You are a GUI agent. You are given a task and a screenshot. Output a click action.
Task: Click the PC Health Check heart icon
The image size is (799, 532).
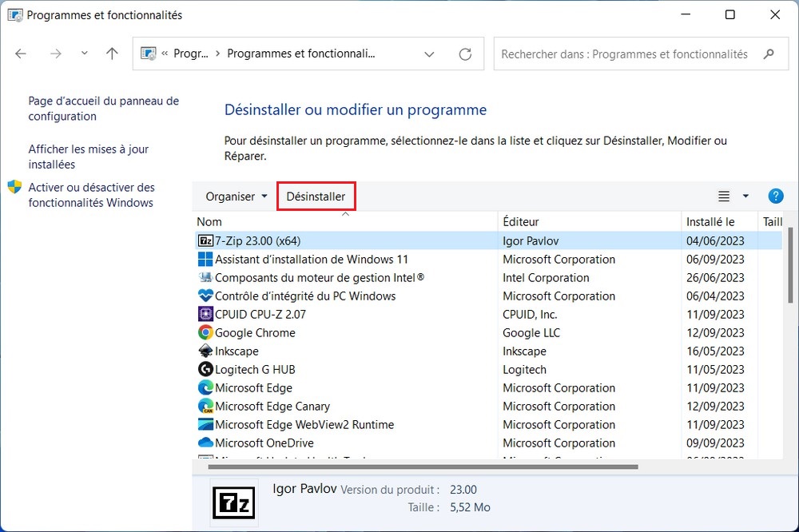point(205,296)
